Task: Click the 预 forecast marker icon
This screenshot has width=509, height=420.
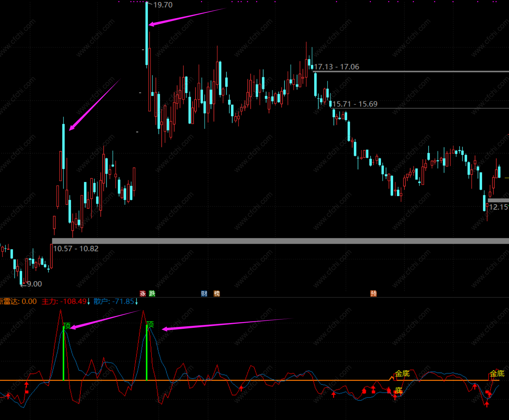Action: tap(373, 293)
